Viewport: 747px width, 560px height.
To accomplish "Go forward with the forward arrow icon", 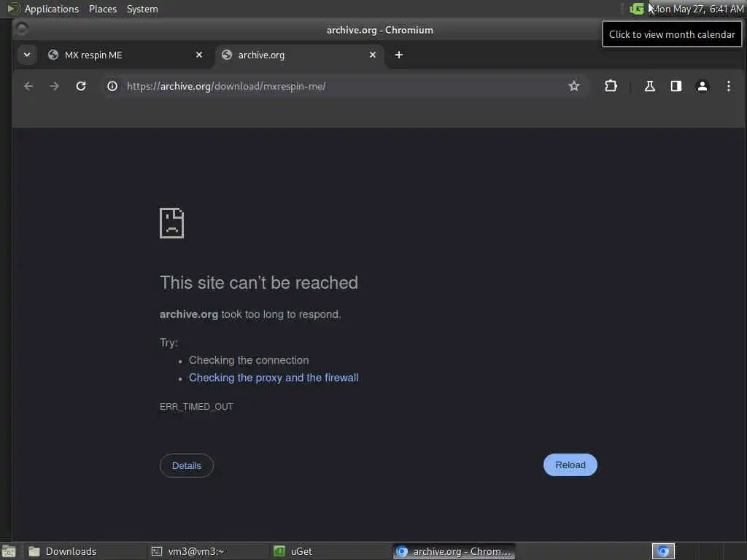I will (x=54, y=86).
